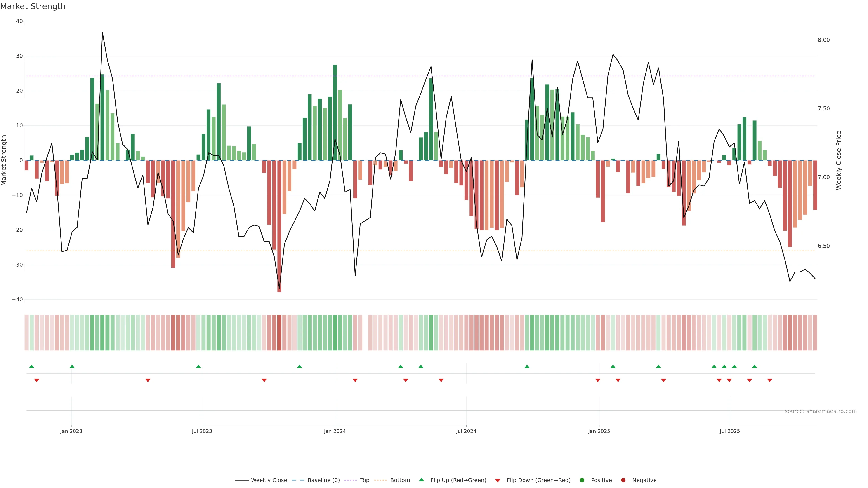
Task: Click the leftmost green flip-up triangle marker
Action: click(x=32, y=366)
